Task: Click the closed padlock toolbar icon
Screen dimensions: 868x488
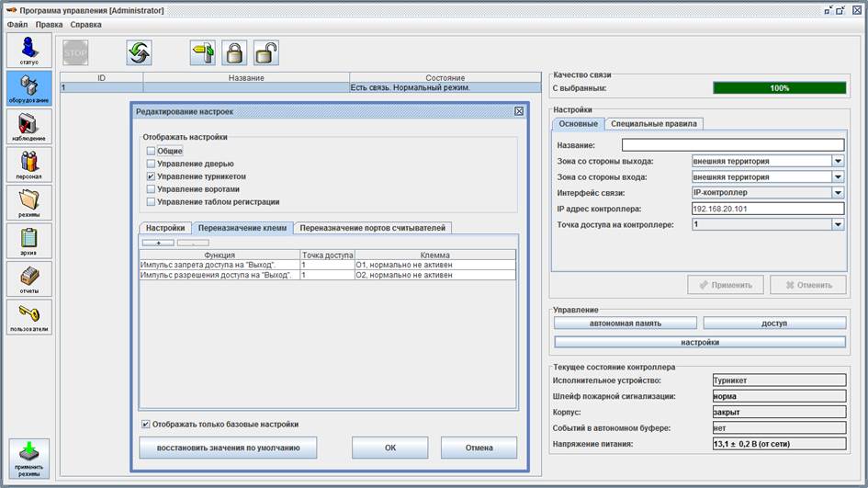Action: (x=235, y=52)
